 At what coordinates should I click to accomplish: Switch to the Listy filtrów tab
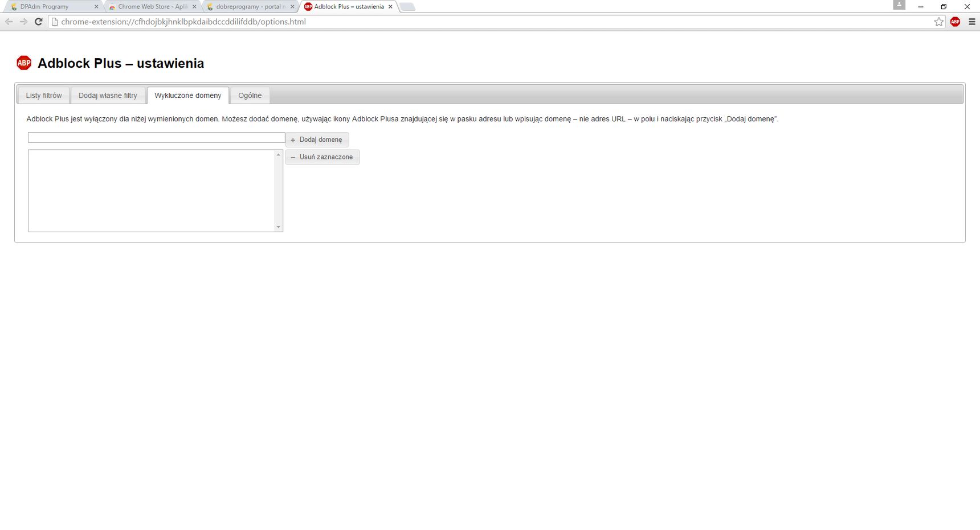(44, 96)
